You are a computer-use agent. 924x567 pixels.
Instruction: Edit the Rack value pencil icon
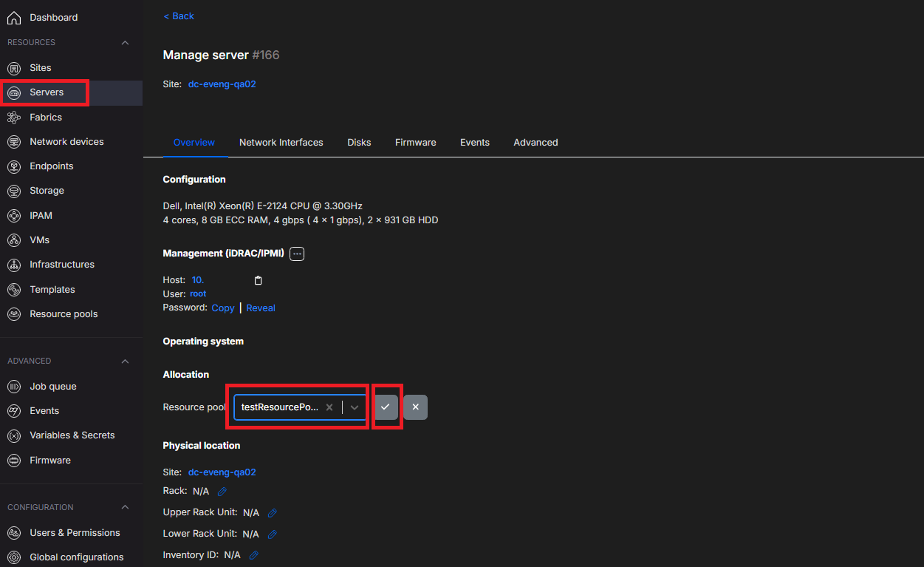point(222,492)
